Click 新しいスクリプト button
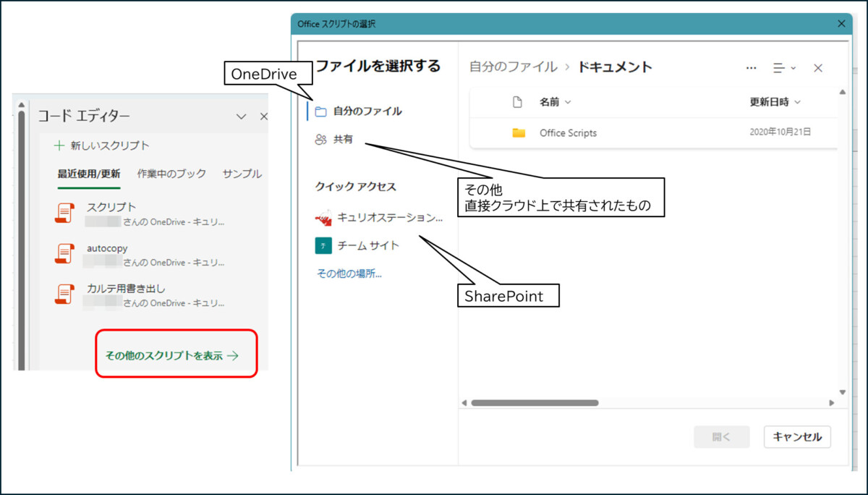Screen dimensions: 868x495 click(102, 145)
